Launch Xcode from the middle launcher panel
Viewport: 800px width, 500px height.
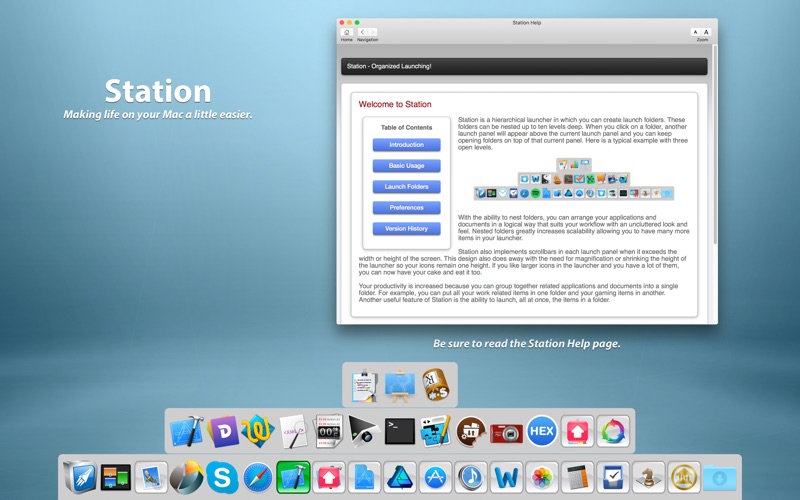point(186,432)
